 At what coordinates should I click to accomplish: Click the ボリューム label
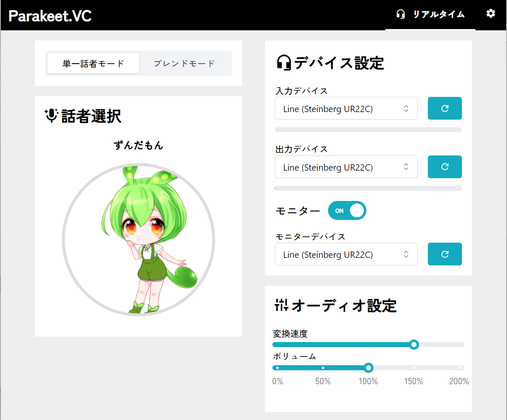[295, 356]
